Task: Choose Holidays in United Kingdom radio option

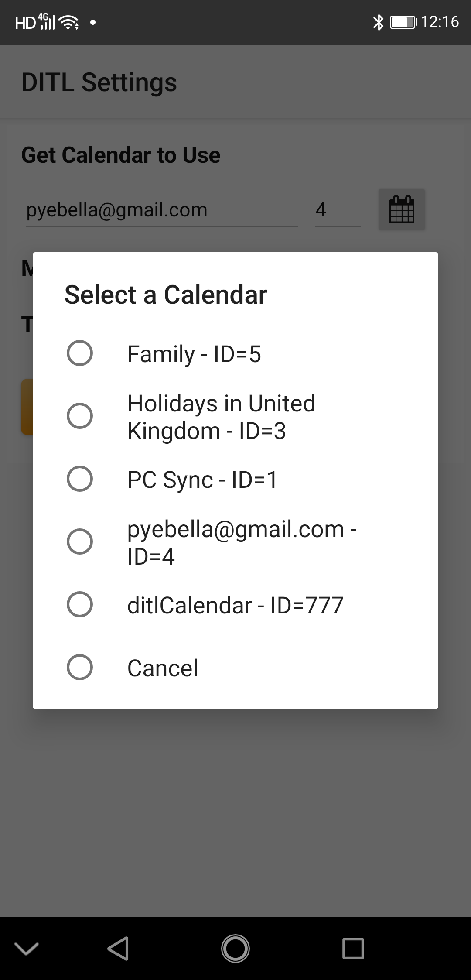Action: tap(80, 416)
